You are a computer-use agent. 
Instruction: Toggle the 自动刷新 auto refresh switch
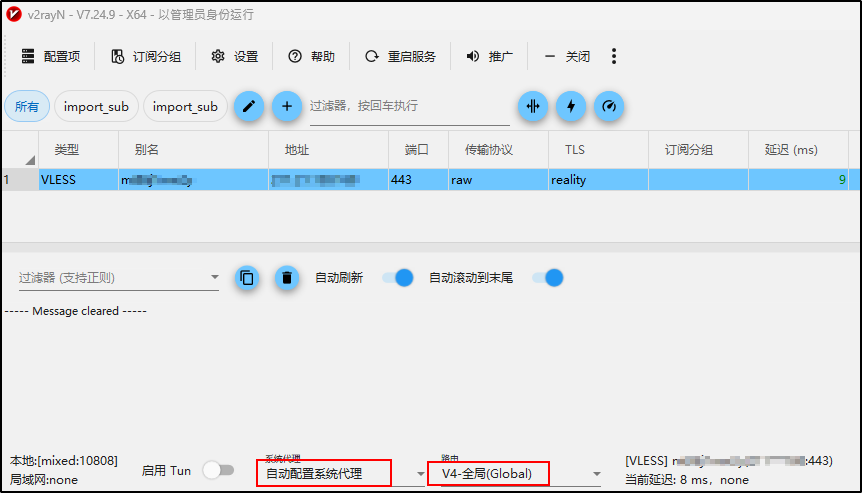click(397, 278)
